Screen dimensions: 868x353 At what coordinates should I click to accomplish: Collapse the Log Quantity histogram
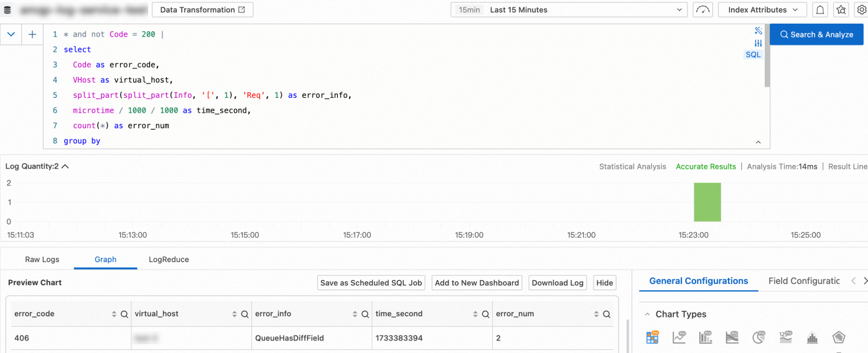coord(65,166)
